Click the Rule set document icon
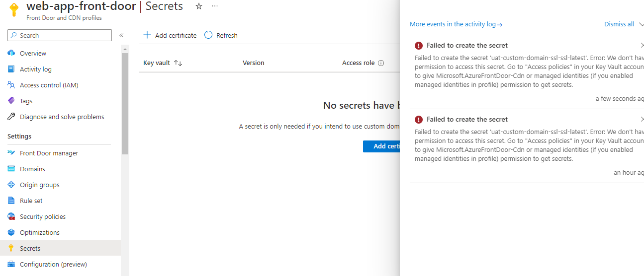 (x=11, y=201)
